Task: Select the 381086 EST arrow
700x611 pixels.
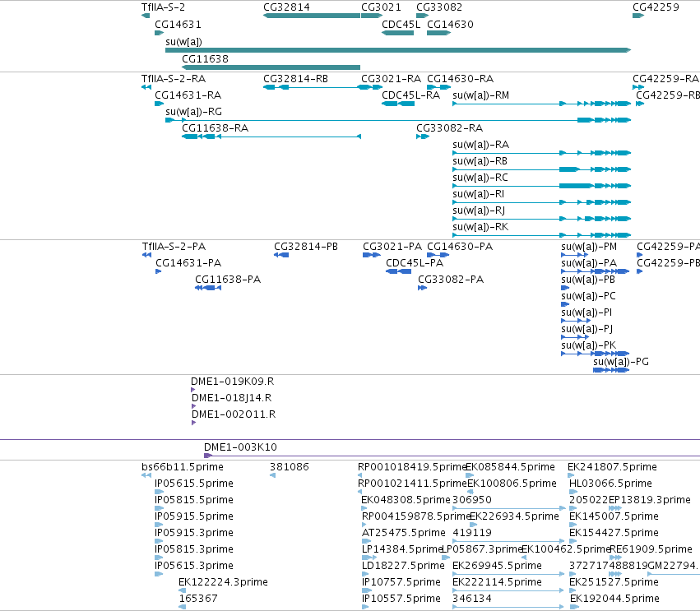Action: pyautogui.click(x=273, y=475)
